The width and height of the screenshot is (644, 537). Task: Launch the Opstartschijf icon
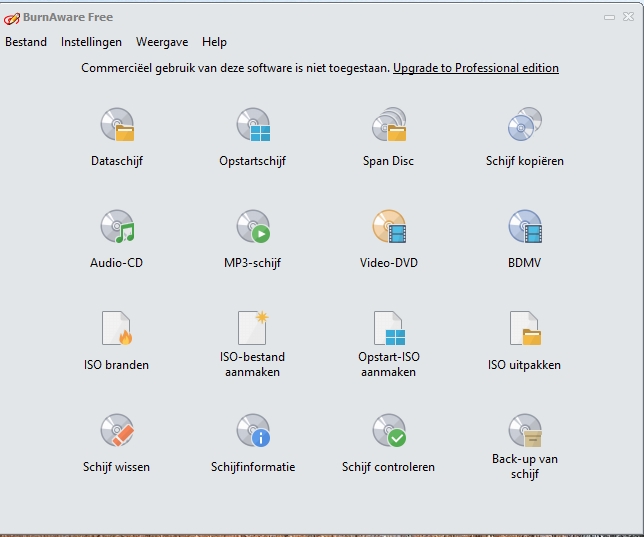click(x=253, y=126)
